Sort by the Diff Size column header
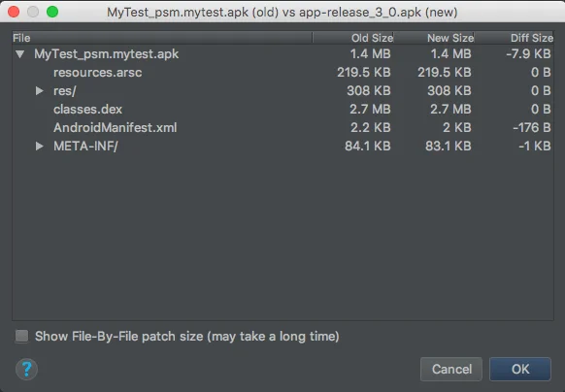The height and width of the screenshot is (392, 565). [x=515, y=38]
